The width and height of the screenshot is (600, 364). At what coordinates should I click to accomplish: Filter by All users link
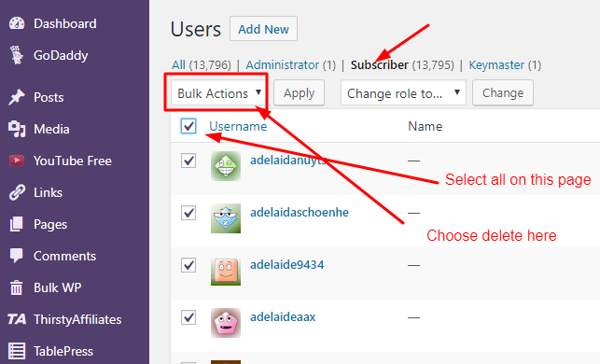[x=179, y=64]
